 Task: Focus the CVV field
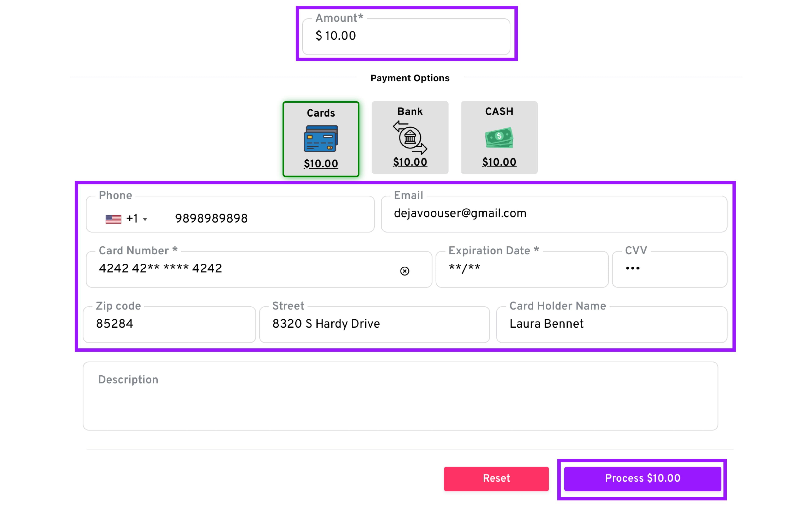click(x=669, y=268)
